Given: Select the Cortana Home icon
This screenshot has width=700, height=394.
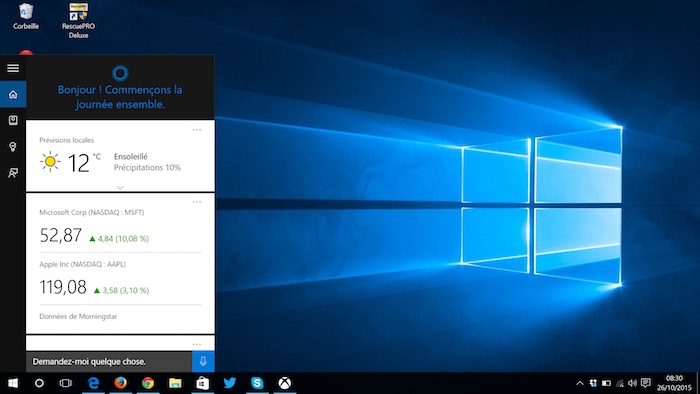Looking at the screenshot, I should pos(13,94).
